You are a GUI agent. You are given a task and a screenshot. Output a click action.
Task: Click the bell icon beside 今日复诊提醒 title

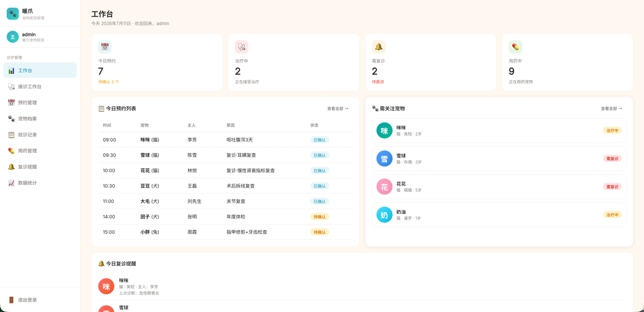coord(101,263)
